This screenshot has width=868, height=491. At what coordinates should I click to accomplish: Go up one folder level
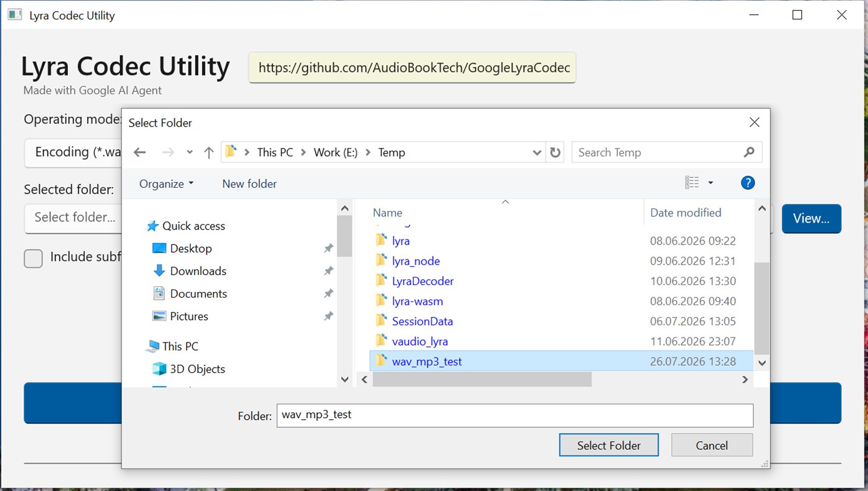pos(209,153)
